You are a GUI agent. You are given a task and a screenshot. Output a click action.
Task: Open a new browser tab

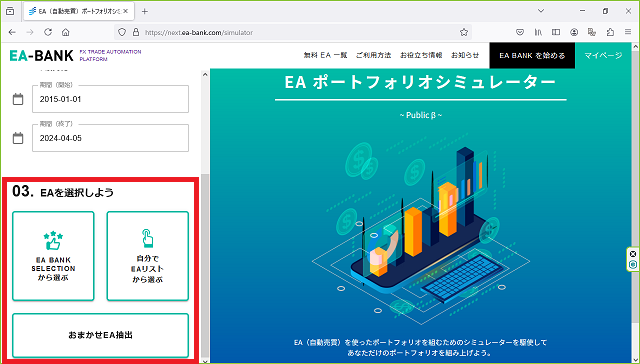[144, 11]
